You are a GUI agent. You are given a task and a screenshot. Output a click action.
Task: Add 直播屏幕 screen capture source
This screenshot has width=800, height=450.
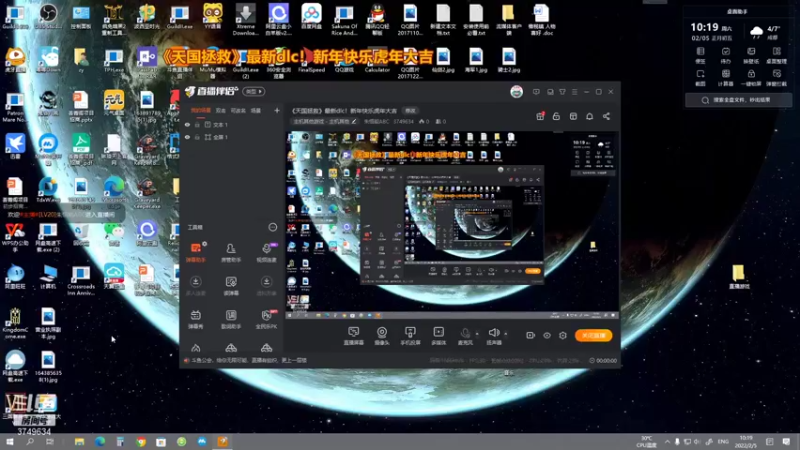click(354, 336)
